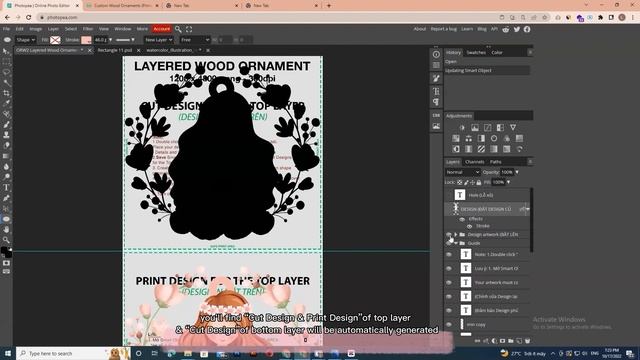Switch to the Rectangle 11.psd document tab

click(x=115, y=50)
